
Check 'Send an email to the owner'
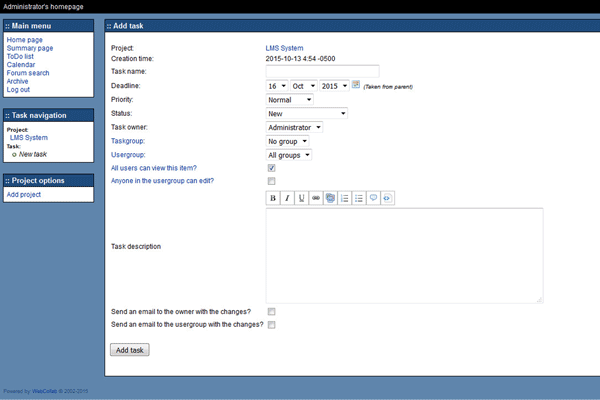click(271, 312)
